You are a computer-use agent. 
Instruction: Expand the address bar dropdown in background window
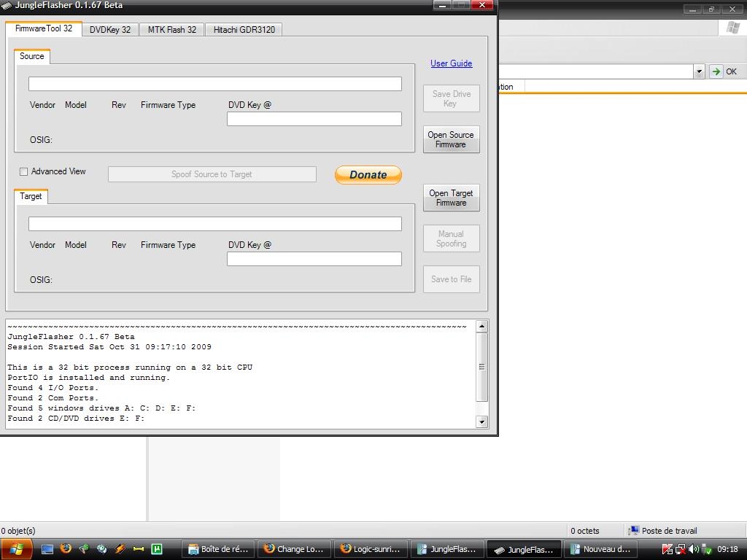point(699,72)
